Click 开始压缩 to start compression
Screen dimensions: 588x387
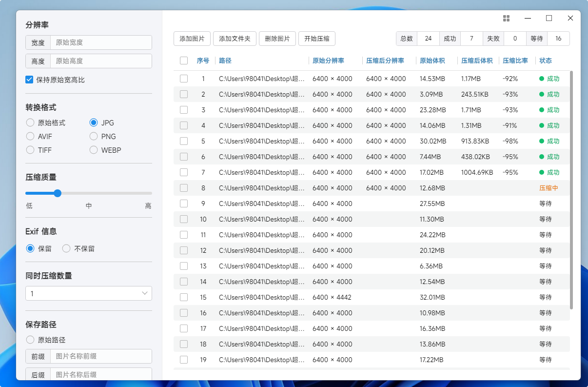[317, 39]
